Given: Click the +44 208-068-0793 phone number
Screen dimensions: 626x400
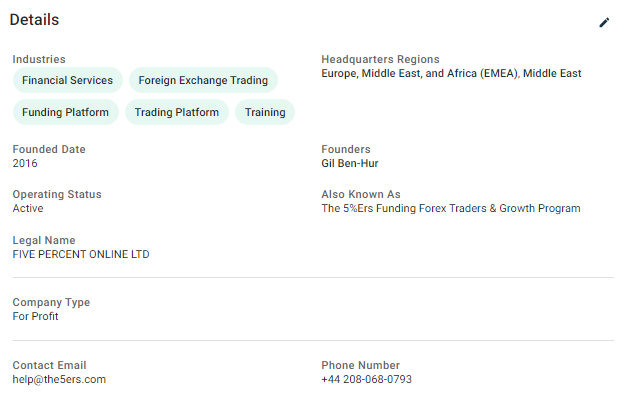Looking at the screenshot, I should (x=366, y=379).
